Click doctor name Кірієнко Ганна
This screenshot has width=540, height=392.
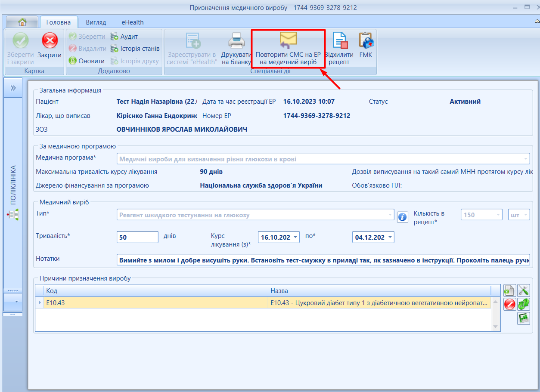pos(157,116)
